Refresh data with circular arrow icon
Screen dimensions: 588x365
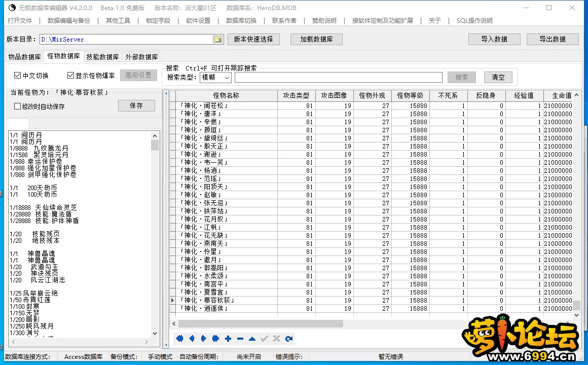[x=289, y=338]
